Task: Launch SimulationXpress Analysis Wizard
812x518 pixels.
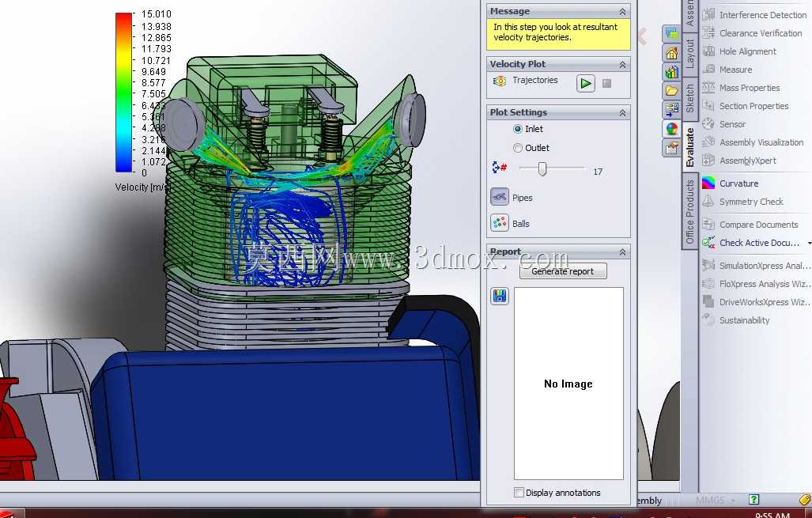Action: pyautogui.click(x=756, y=265)
